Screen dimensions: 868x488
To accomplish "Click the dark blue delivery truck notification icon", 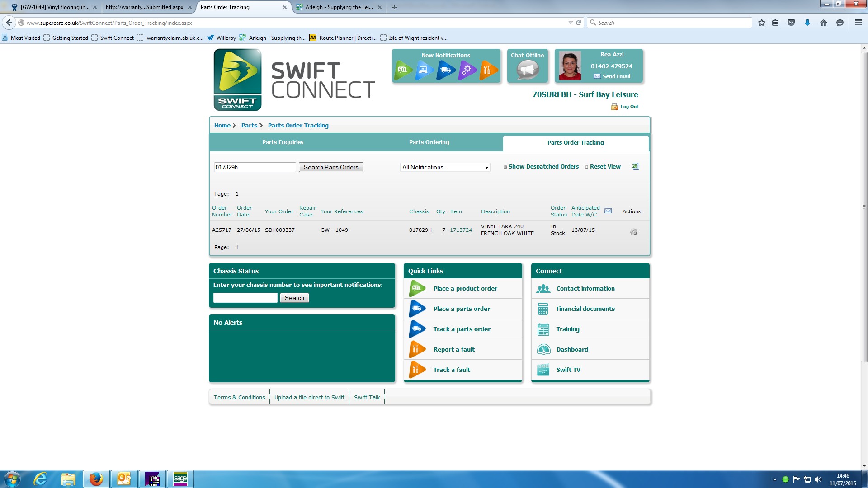I will pyautogui.click(x=446, y=70).
